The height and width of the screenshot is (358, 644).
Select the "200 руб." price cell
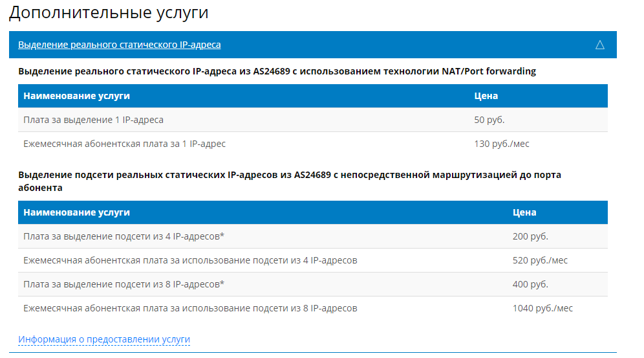click(x=530, y=236)
